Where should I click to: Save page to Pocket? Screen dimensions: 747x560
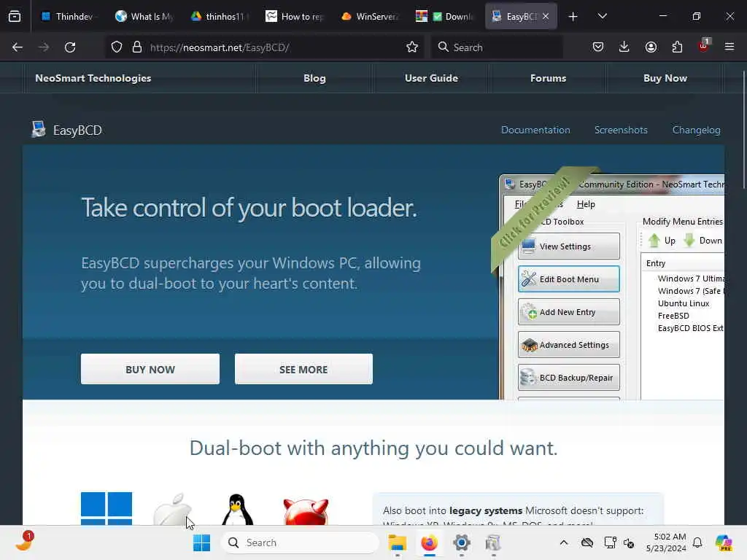click(x=598, y=47)
